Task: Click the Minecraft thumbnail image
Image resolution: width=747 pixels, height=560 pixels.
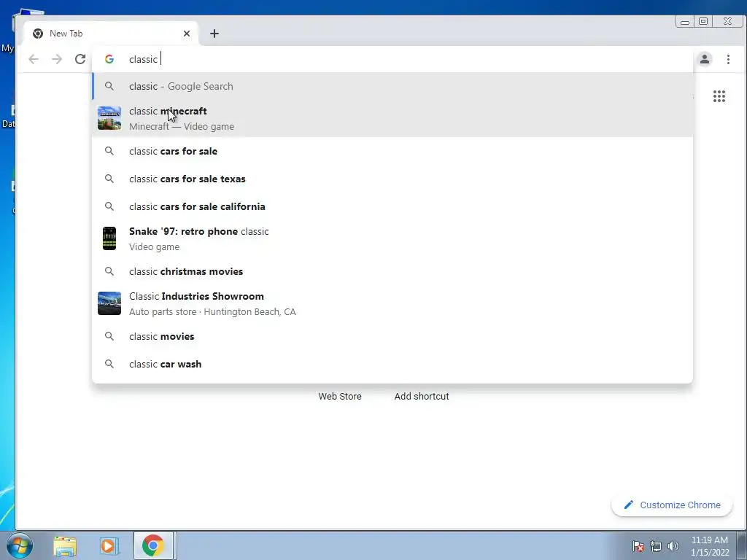Action: coord(109,118)
